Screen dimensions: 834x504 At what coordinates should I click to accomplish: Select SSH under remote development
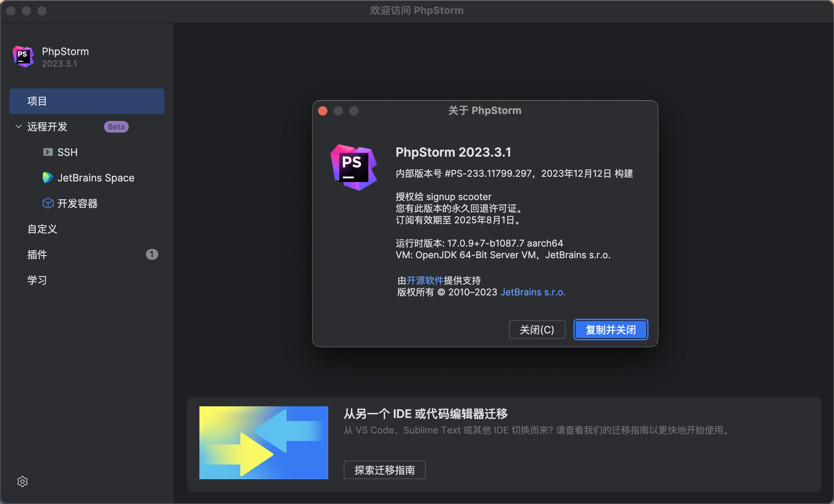point(67,152)
